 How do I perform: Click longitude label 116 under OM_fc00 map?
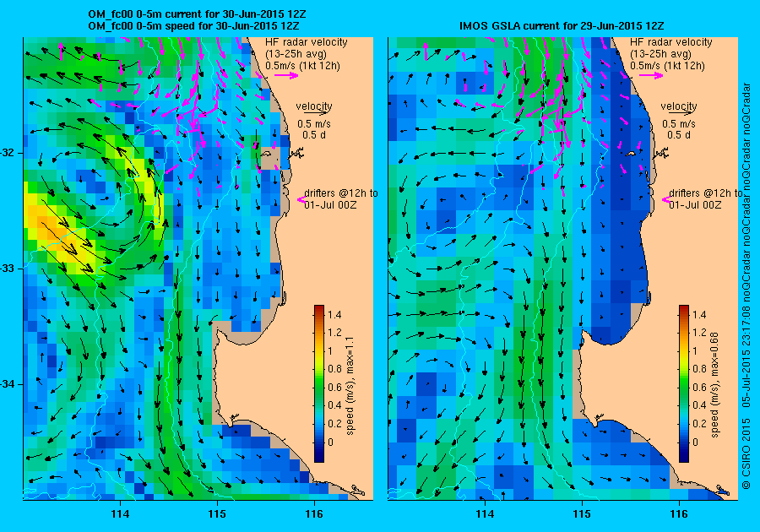[314, 514]
